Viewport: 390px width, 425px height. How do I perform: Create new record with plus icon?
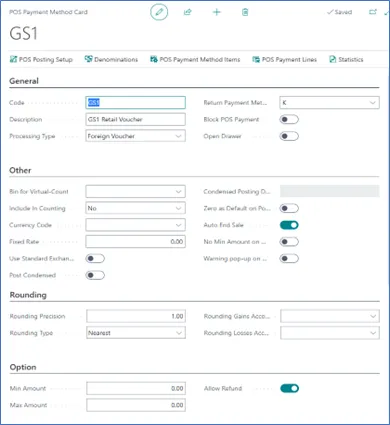coord(217,12)
